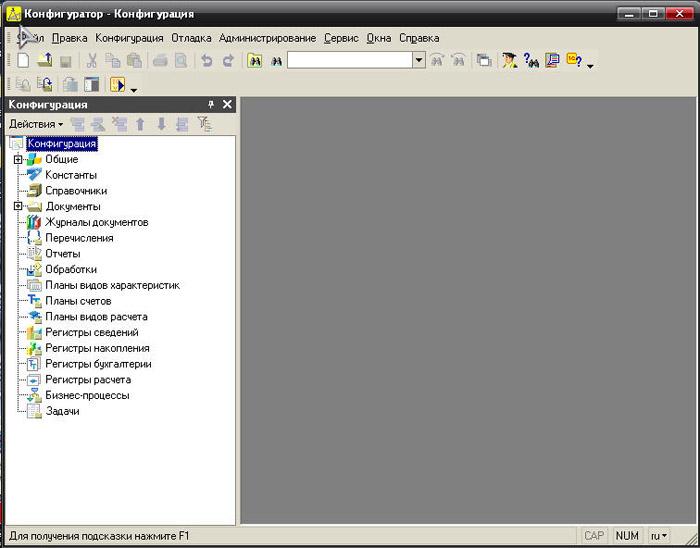
Task: Open the Администрирование menu
Action: coord(267,38)
